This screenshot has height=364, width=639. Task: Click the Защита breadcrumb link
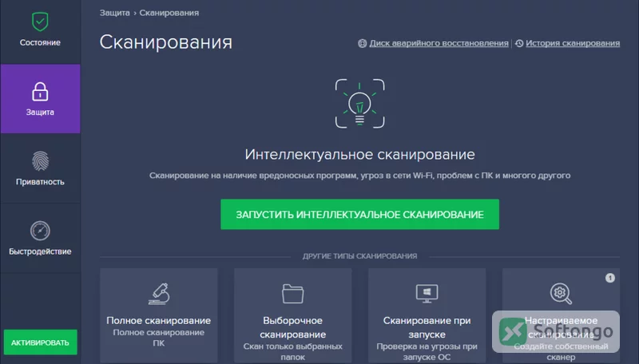pos(114,13)
